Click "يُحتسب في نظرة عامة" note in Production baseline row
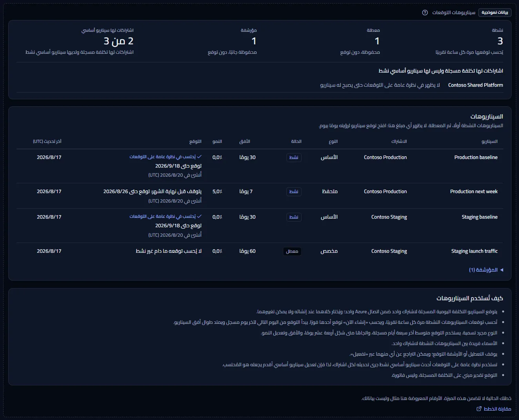Screen dimensions: 519x420 pyautogui.click(x=166, y=157)
